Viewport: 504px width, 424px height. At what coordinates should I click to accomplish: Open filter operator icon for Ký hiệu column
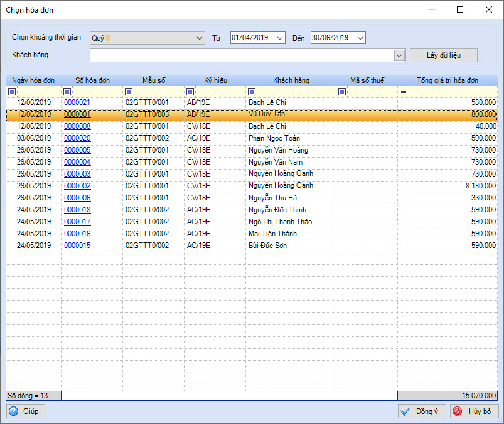click(190, 92)
